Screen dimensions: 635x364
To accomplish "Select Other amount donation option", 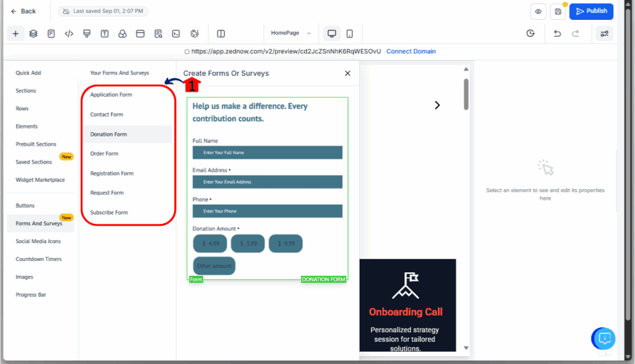I will point(214,266).
